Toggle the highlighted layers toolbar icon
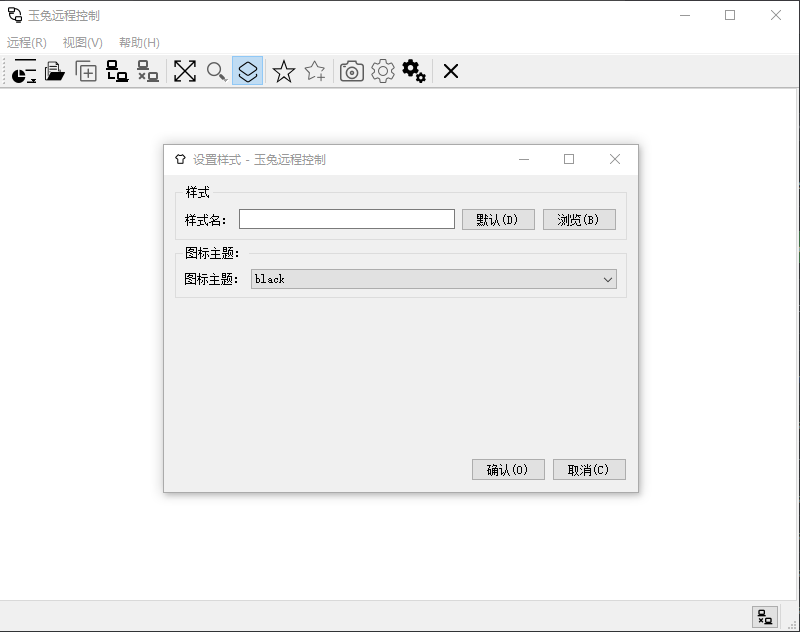Screen dimensions: 800x632 pos(247,71)
